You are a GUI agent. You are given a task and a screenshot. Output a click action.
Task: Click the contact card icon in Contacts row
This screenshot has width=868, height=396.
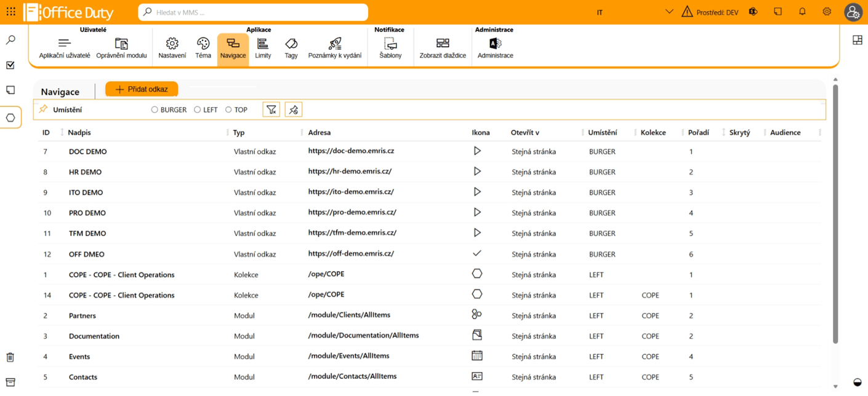(x=476, y=376)
